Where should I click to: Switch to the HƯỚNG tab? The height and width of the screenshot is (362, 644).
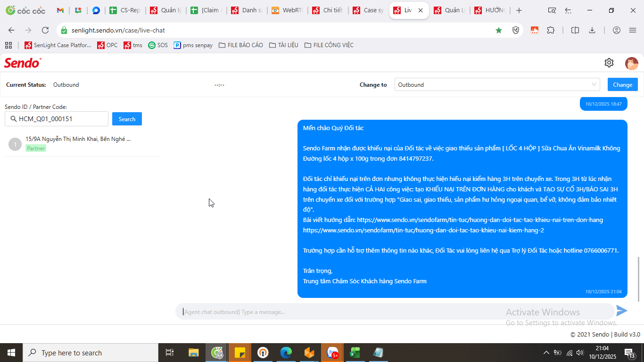(x=490, y=10)
